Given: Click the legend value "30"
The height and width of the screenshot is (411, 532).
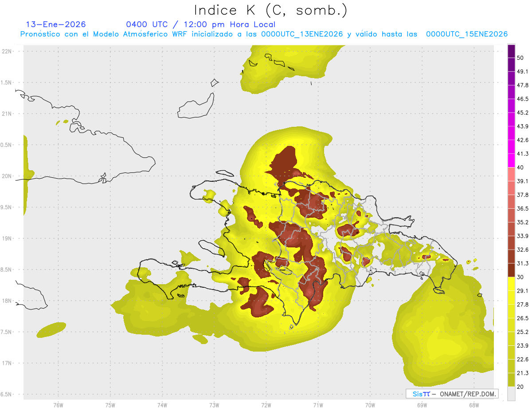Looking at the screenshot, I should [x=520, y=277].
